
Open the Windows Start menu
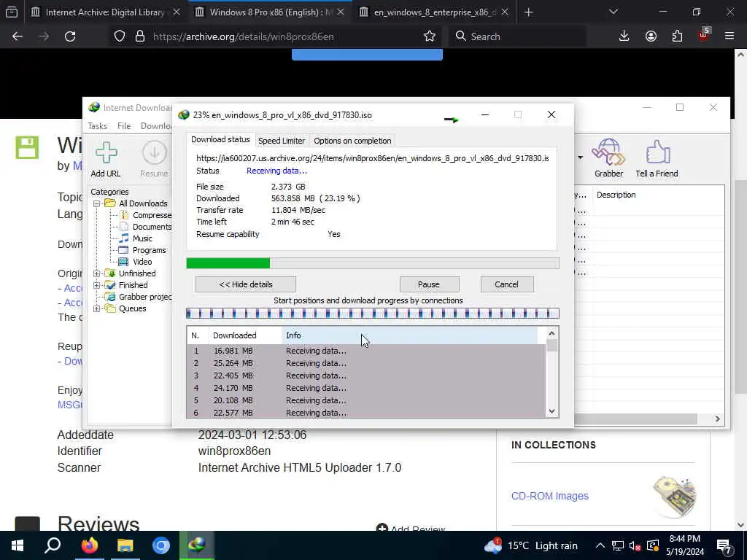(18, 545)
